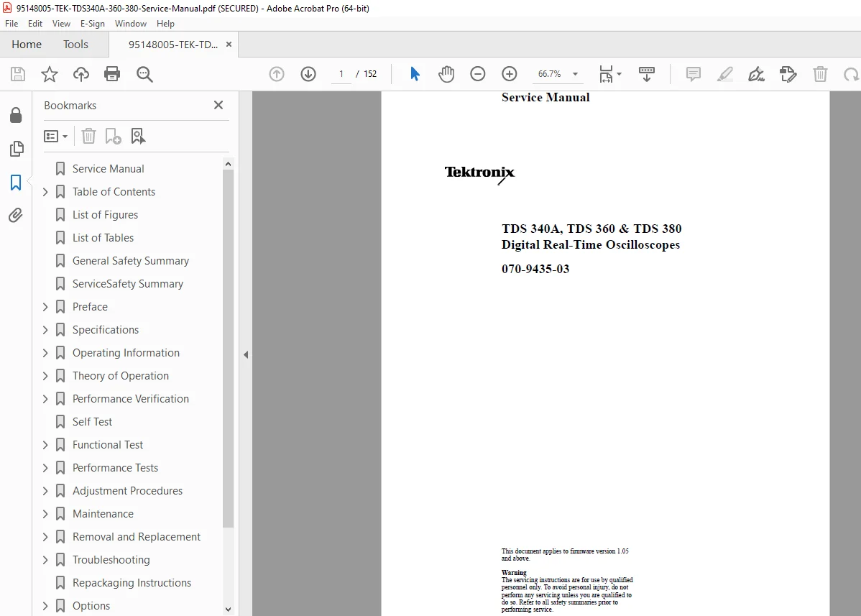Click the Save file icon
861x616 pixels.
pos(18,73)
